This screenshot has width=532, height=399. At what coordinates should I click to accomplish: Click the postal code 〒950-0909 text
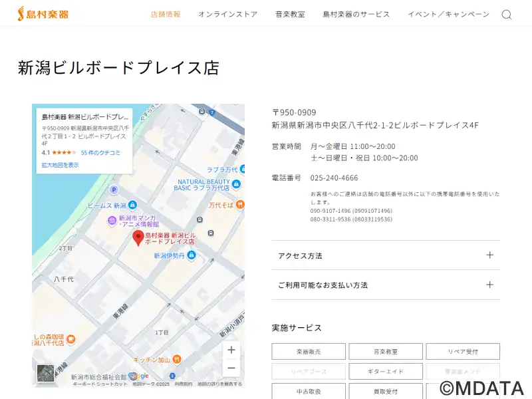tap(294, 112)
